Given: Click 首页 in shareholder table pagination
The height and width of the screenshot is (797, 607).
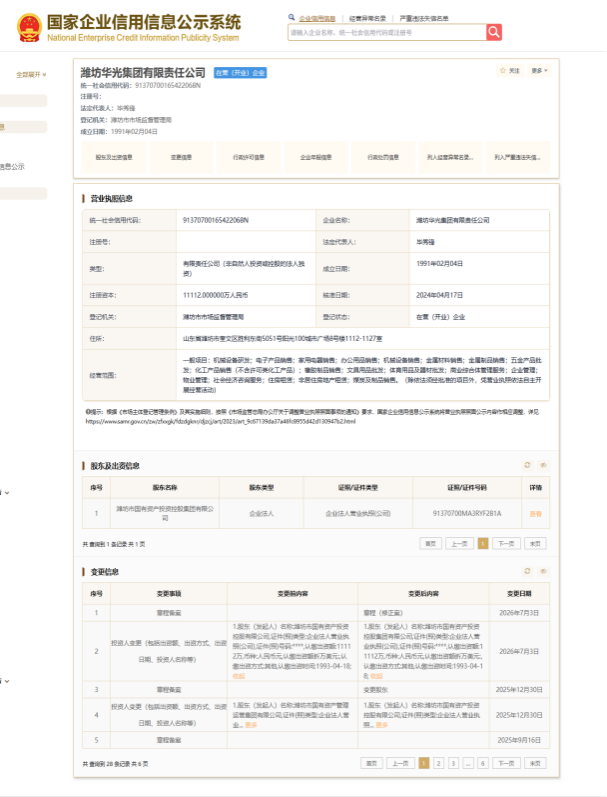Looking at the screenshot, I should click(431, 544).
